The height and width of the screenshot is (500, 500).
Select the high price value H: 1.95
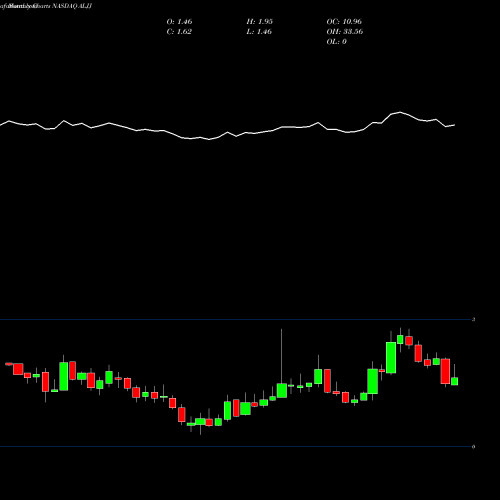(x=260, y=22)
